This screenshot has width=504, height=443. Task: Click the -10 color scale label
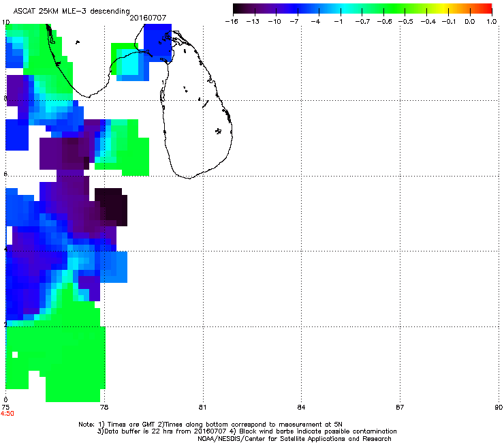[274, 22]
